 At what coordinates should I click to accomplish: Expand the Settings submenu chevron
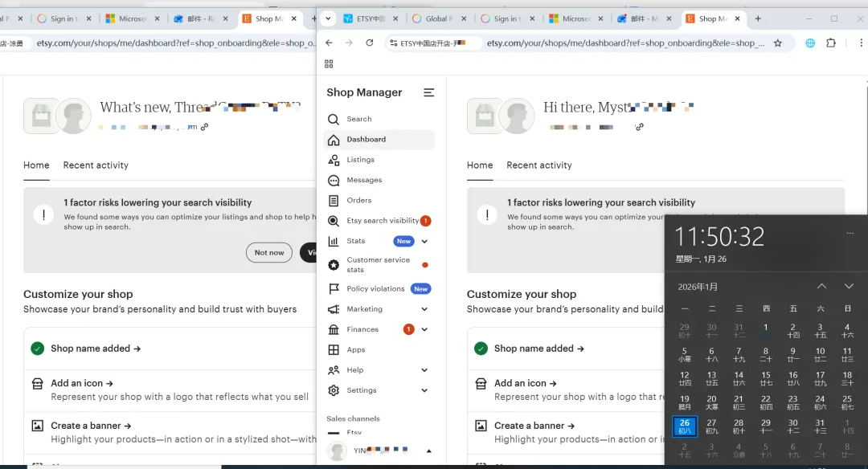[424, 390]
